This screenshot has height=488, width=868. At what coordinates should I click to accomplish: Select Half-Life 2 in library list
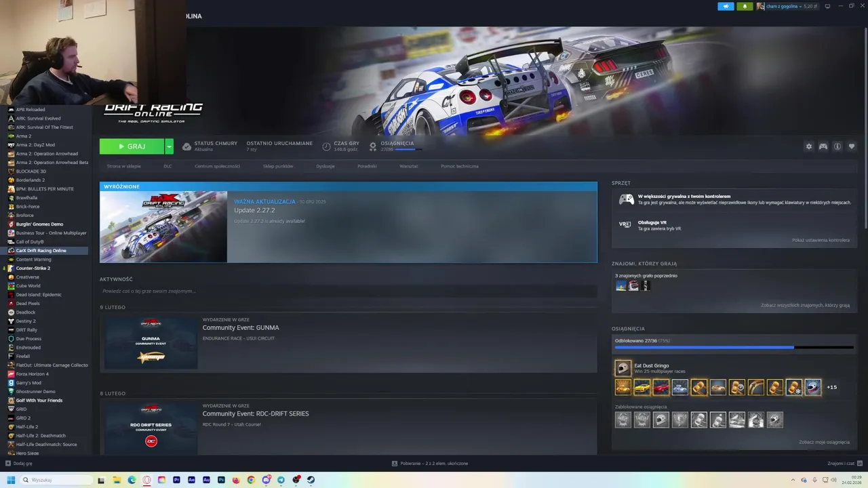click(x=27, y=427)
